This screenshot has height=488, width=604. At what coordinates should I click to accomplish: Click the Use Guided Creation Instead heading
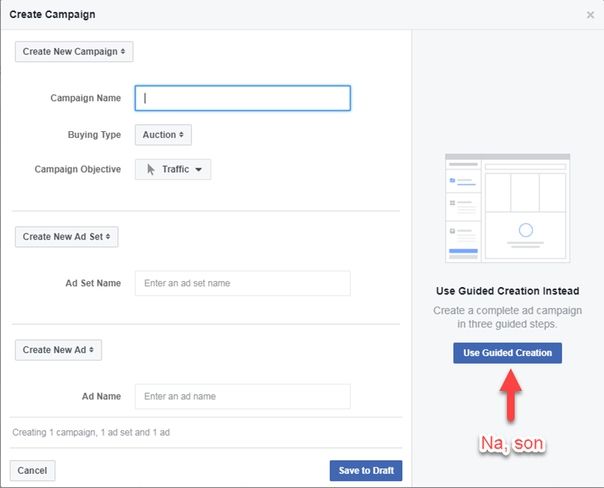[x=507, y=291]
